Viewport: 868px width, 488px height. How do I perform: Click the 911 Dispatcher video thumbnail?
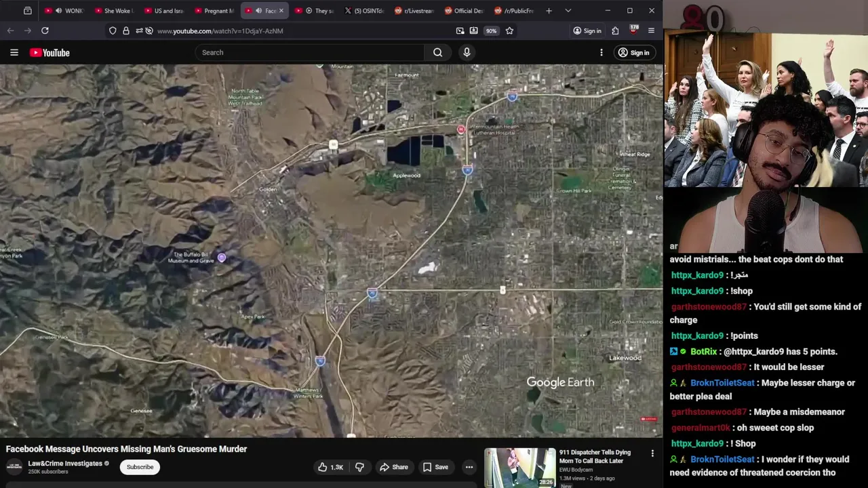pyautogui.click(x=519, y=468)
